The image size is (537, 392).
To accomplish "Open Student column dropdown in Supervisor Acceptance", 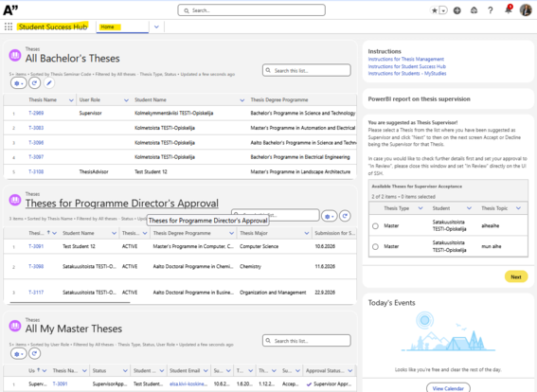I will (469, 208).
